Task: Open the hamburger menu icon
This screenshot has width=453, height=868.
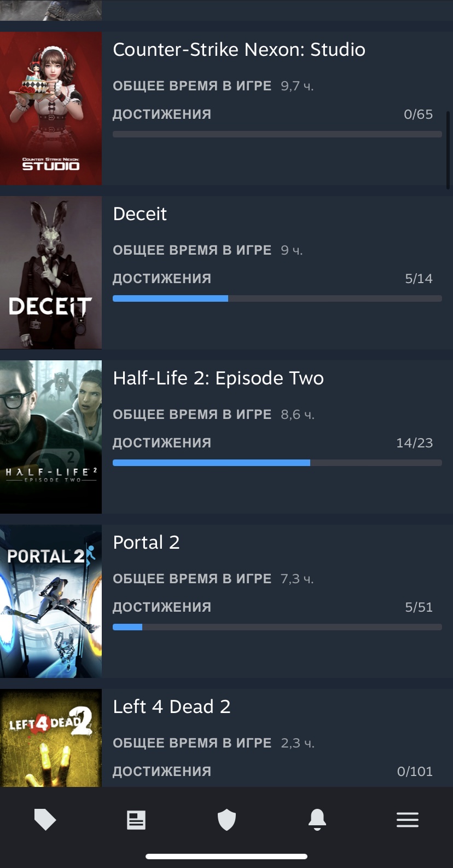Action: (x=408, y=820)
